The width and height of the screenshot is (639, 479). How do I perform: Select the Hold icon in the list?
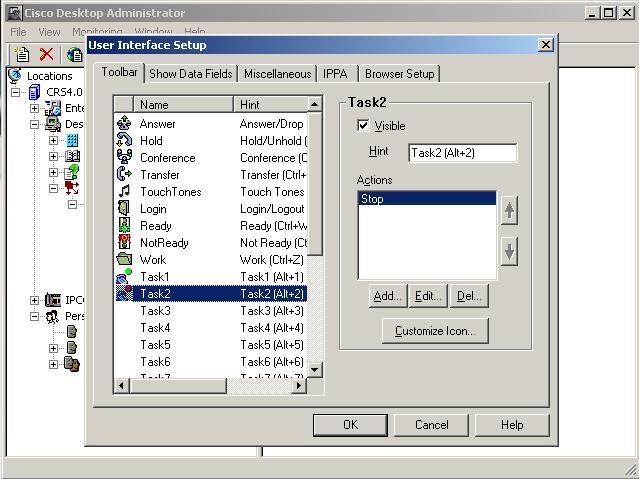pos(124,140)
